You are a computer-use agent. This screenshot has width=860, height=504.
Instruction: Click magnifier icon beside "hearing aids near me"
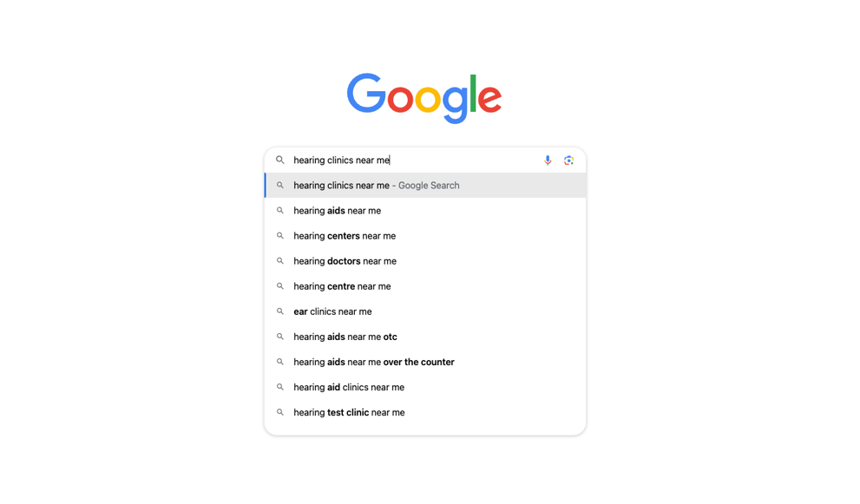(280, 211)
